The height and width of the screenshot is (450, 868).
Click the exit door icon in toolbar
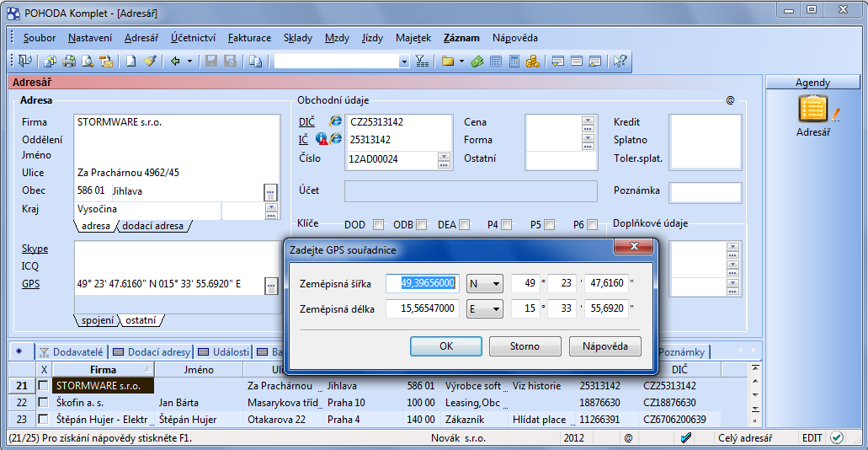25,61
